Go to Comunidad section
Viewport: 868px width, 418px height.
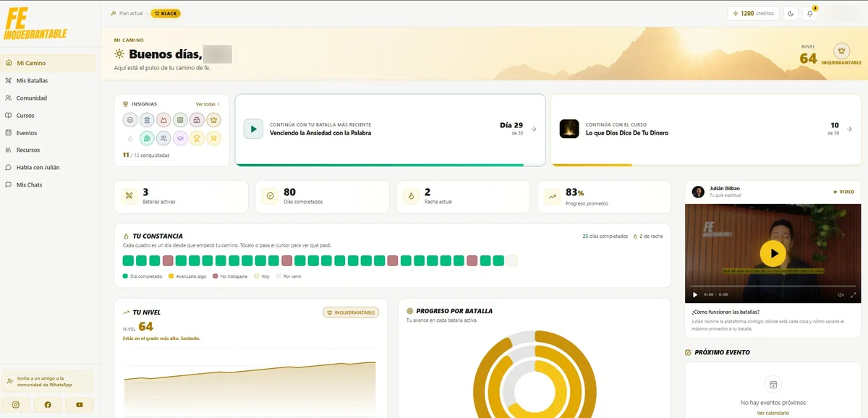49,98
